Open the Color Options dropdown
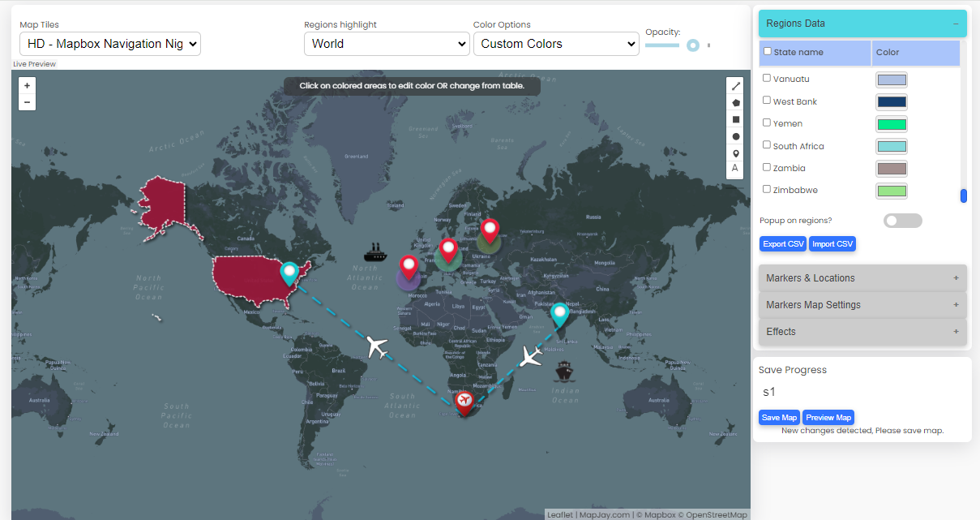The image size is (980, 520). click(556, 44)
